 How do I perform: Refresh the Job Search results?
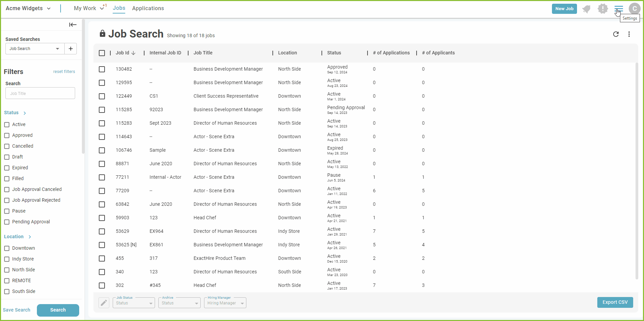616,34
